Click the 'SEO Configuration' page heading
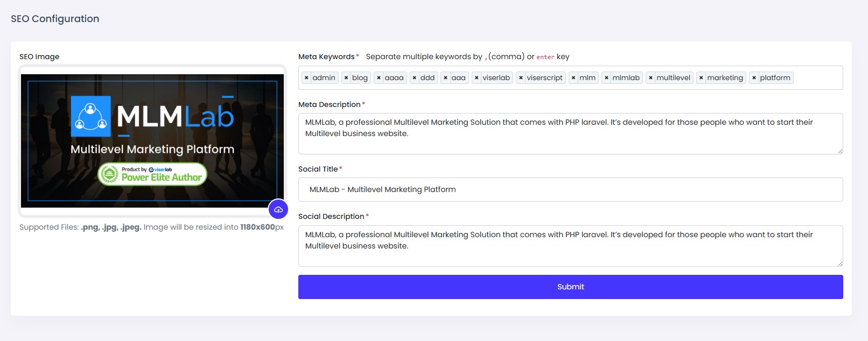868x341 pixels. pyautogui.click(x=55, y=19)
